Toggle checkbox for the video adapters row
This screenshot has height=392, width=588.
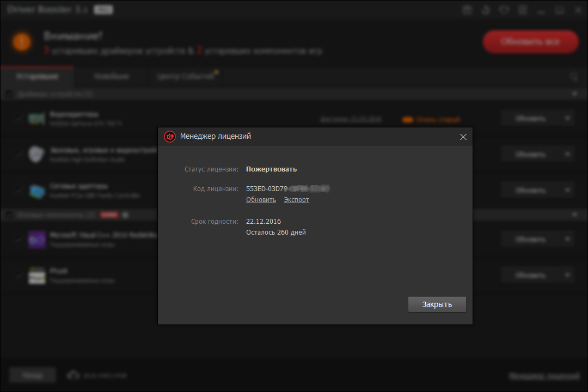click(x=18, y=119)
